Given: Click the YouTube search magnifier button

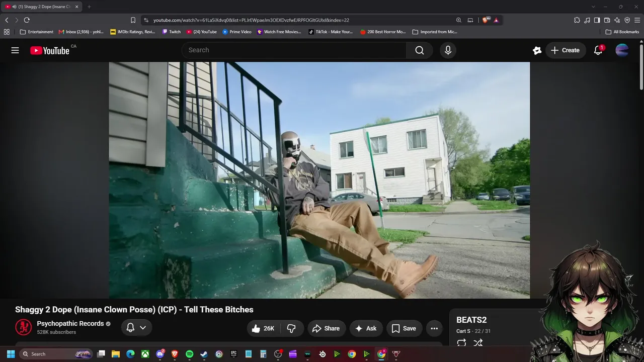Looking at the screenshot, I should 420,50.
